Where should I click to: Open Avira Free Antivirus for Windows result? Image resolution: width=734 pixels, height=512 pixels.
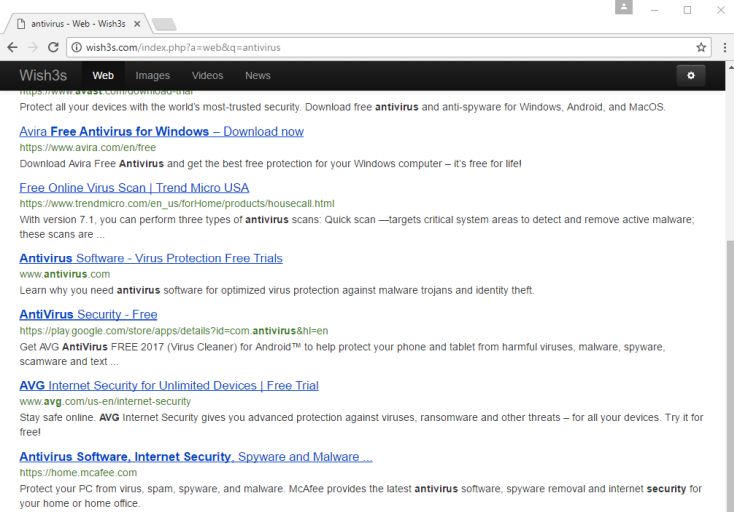pyautogui.click(x=161, y=132)
